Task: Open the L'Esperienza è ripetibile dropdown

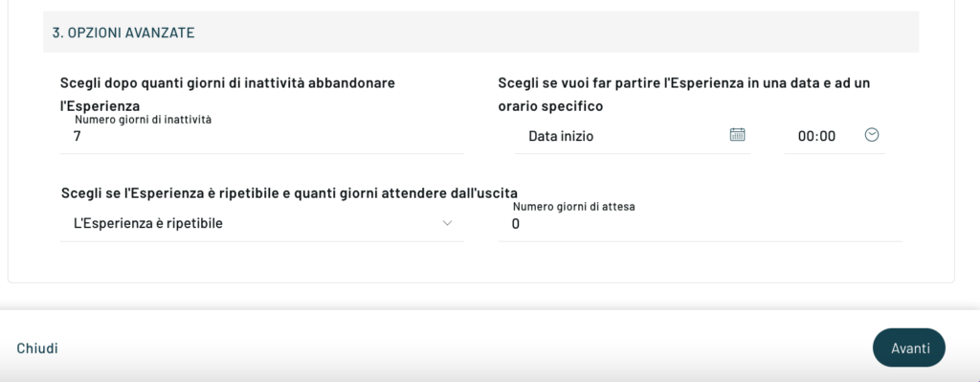Action: point(262,224)
